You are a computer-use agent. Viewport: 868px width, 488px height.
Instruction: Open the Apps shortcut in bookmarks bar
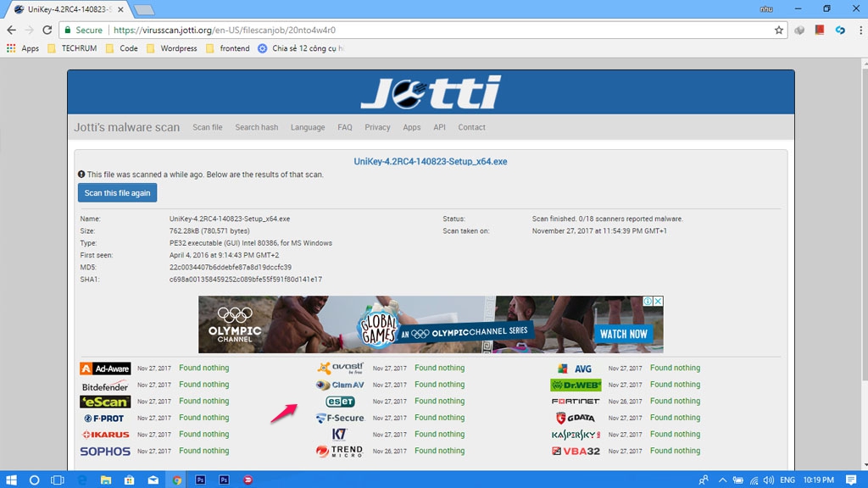23,48
